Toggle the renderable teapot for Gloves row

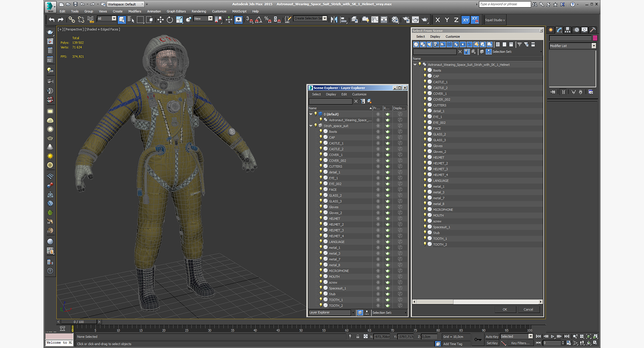point(388,207)
